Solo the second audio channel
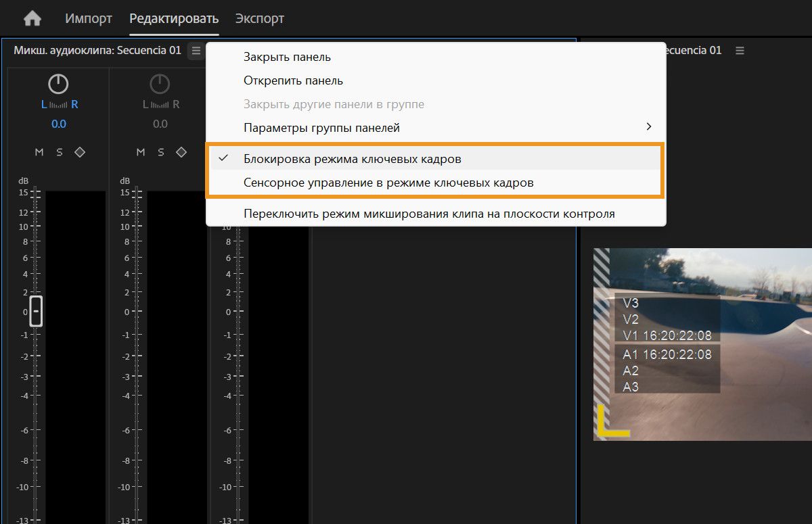812x524 pixels. (x=161, y=152)
